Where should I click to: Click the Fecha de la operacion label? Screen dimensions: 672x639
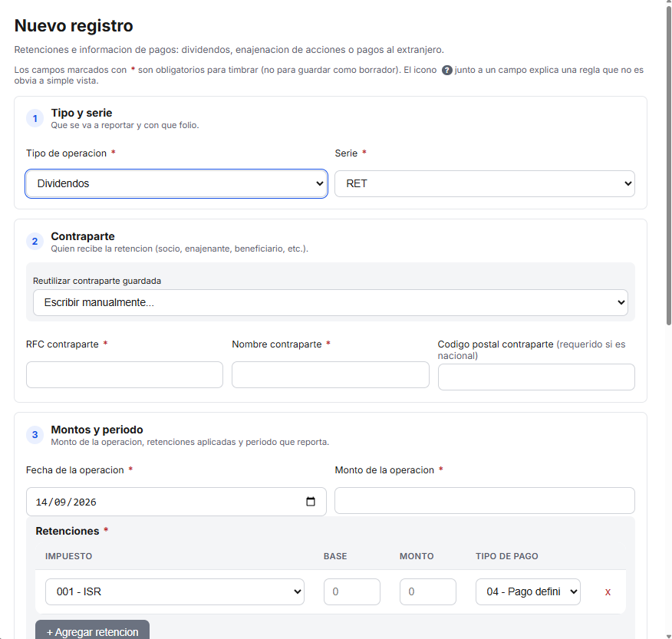[74, 470]
